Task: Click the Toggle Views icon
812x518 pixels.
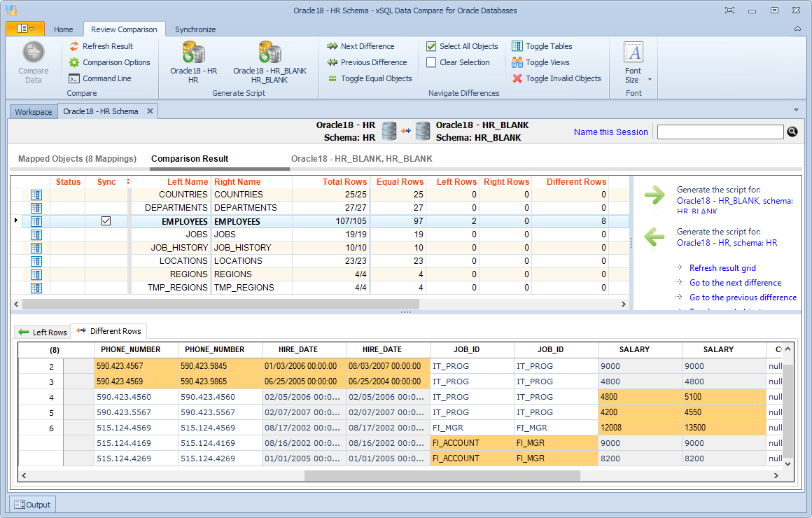Action: pyautogui.click(x=518, y=62)
